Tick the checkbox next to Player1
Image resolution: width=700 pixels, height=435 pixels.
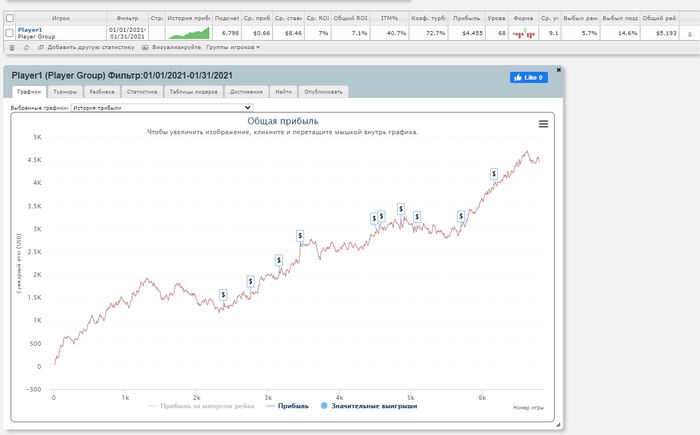[x=9, y=33]
